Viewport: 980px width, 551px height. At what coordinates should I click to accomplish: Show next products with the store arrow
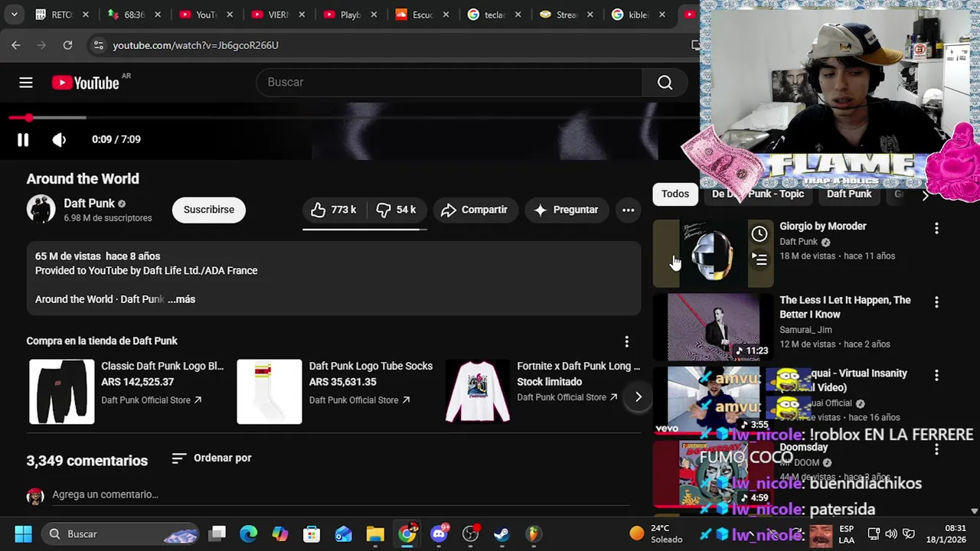point(638,396)
